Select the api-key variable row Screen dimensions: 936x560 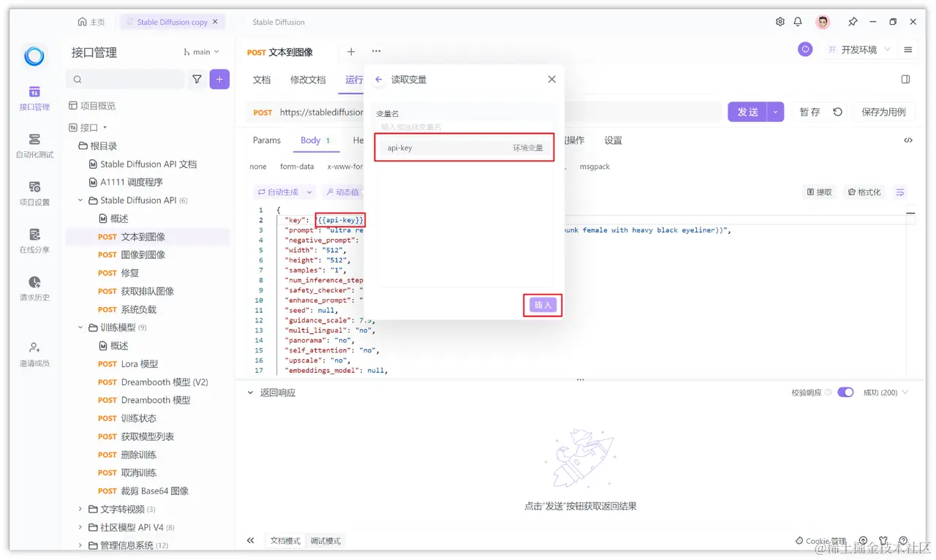(464, 148)
